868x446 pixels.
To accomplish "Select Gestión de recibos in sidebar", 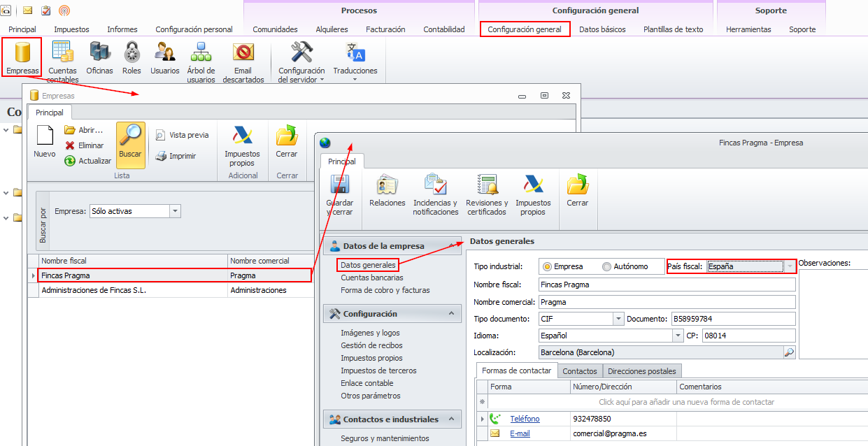I will (371, 345).
